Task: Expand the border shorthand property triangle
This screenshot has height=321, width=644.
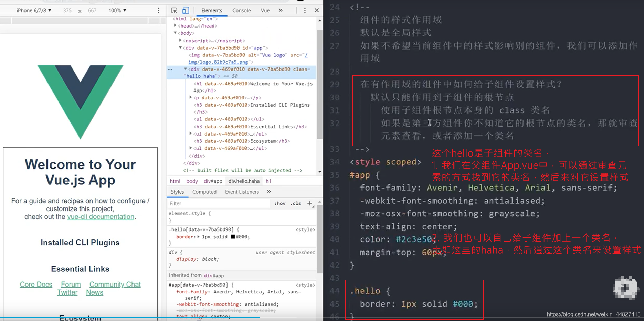Action: point(199,237)
